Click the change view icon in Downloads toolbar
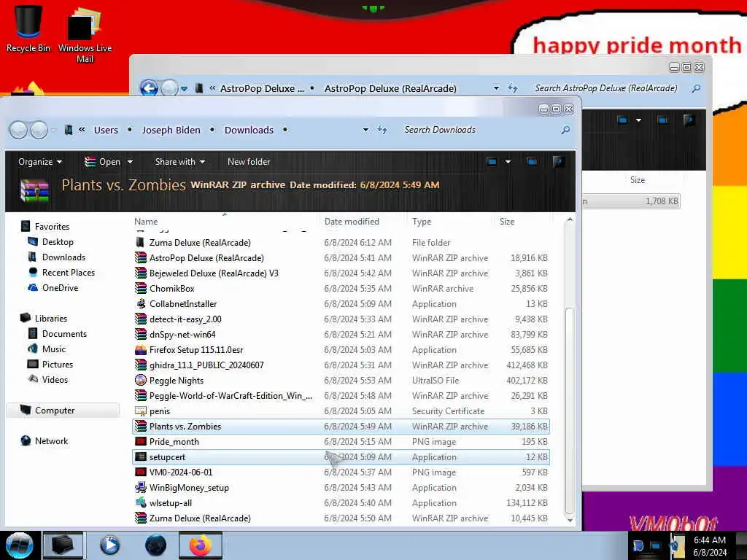This screenshot has height=560, width=747. (492, 162)
